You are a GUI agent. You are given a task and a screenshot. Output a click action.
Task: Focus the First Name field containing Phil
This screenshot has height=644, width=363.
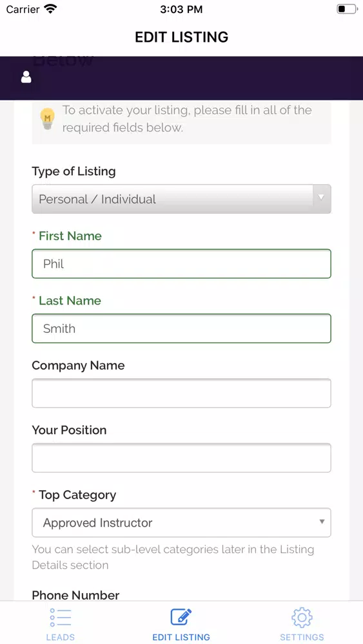[x=181, y=263]
